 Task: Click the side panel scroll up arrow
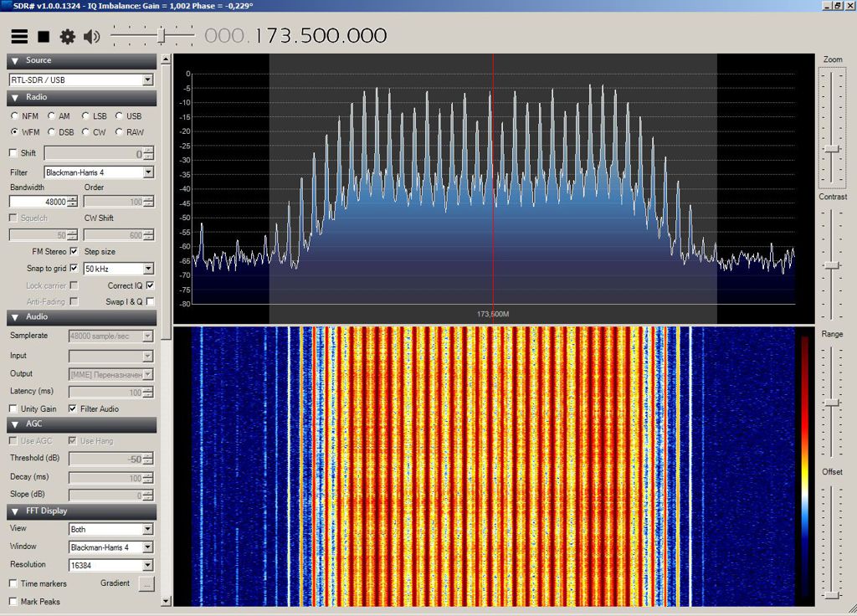[167, 59]
